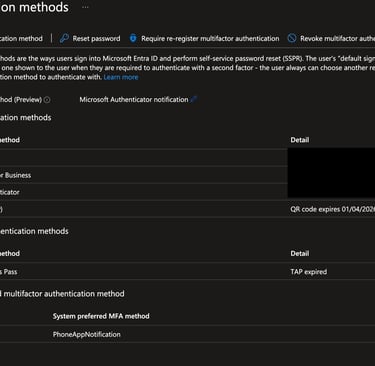Screen dimensions: 375x366
Task: Click the Revoke multifactor circle-slash icon
Action: [x=292, y=38]
